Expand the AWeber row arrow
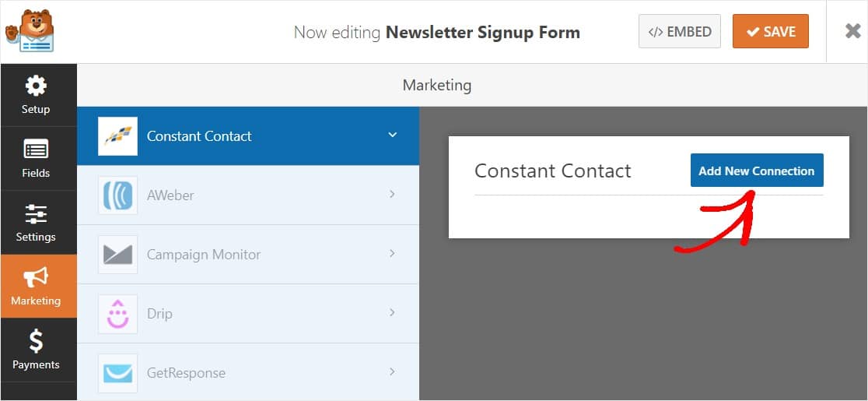Viewport: 868px width, 401px height. [x=393, y=194]
